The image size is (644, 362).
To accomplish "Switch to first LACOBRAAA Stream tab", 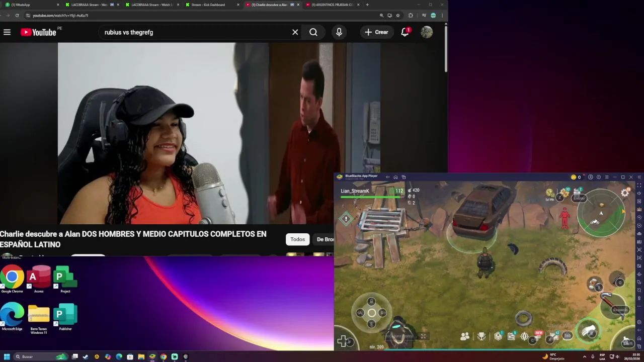I will pos(92,5).
